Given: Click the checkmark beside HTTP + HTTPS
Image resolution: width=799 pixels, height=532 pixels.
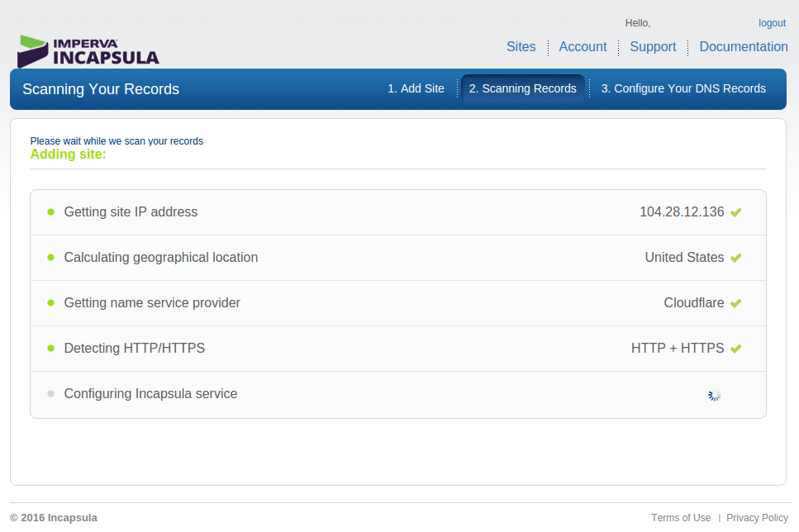Looking at the screenshot, I should 735,349.
